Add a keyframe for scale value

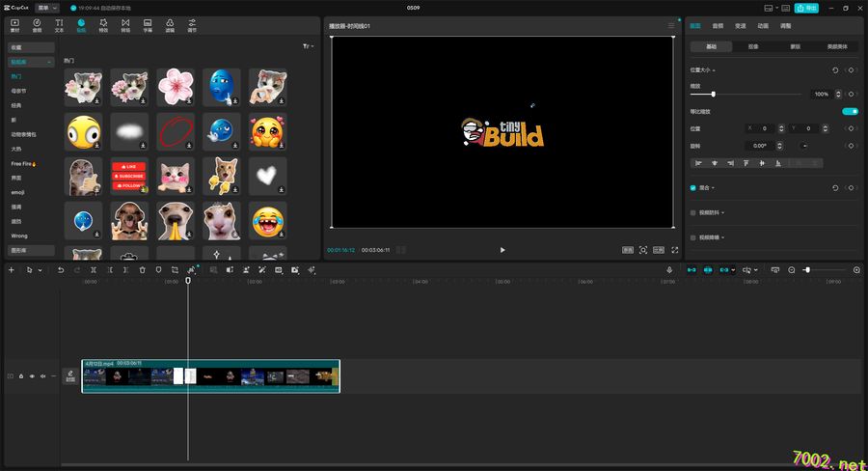pyautogui.click(x=851, y=95)
